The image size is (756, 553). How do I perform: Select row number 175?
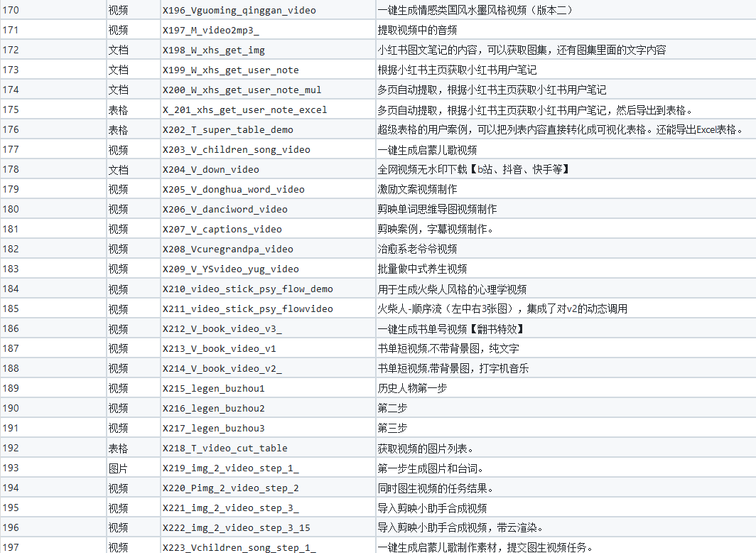click(11, 109)
